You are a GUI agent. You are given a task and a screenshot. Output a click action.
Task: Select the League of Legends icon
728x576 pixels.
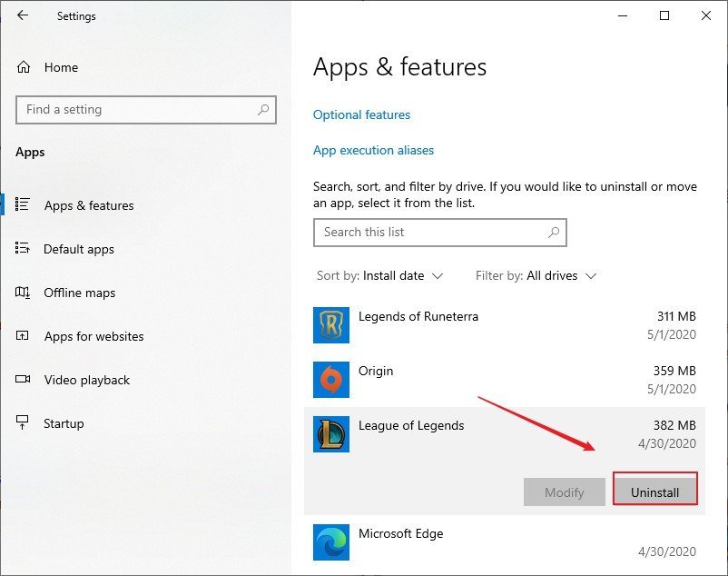331,434
